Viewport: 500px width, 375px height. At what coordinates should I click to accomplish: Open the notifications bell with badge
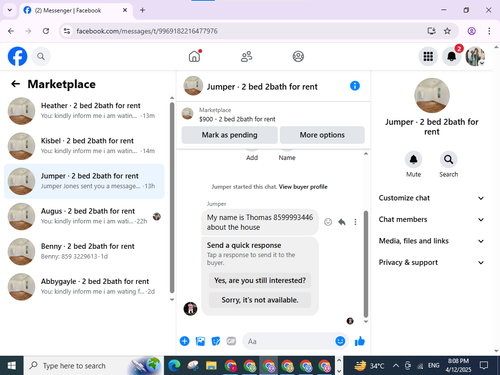452,56
